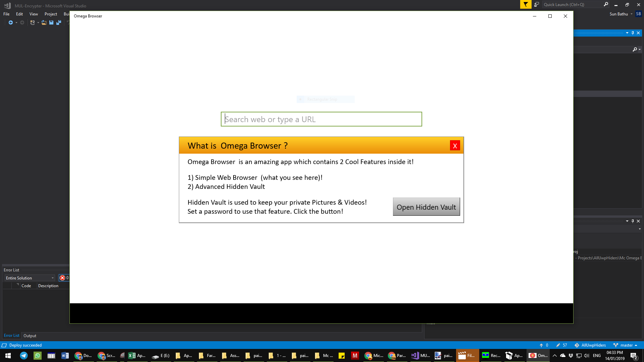Click the taskbar clock showing 04:33 PM

click(x=615, y=356)
